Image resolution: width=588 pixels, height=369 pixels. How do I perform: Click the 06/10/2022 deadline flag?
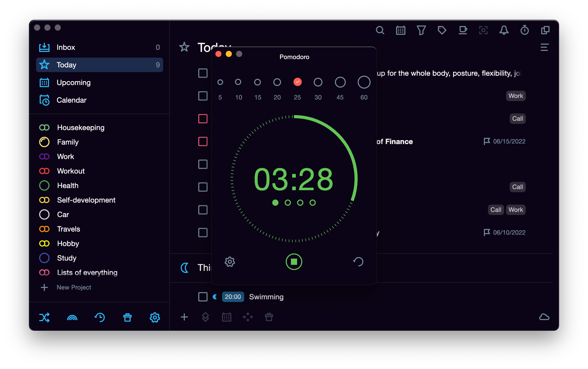(505, 232)
